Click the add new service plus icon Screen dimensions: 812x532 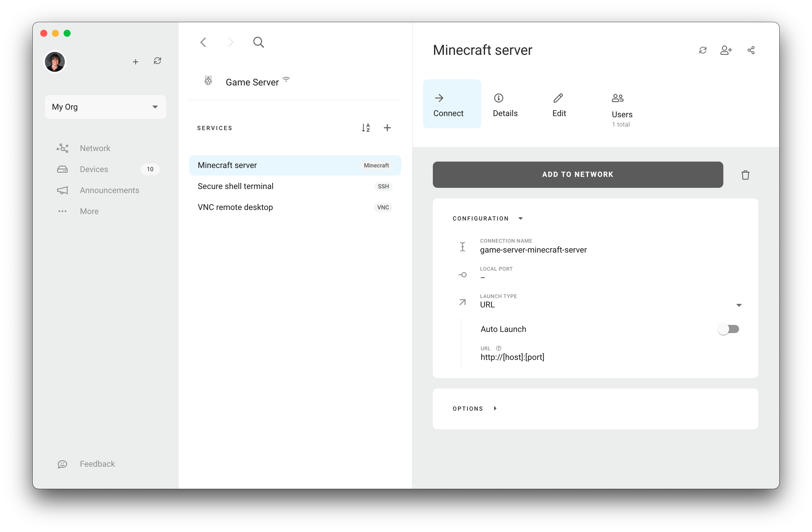pyautogui.click(x=387, y=127)
